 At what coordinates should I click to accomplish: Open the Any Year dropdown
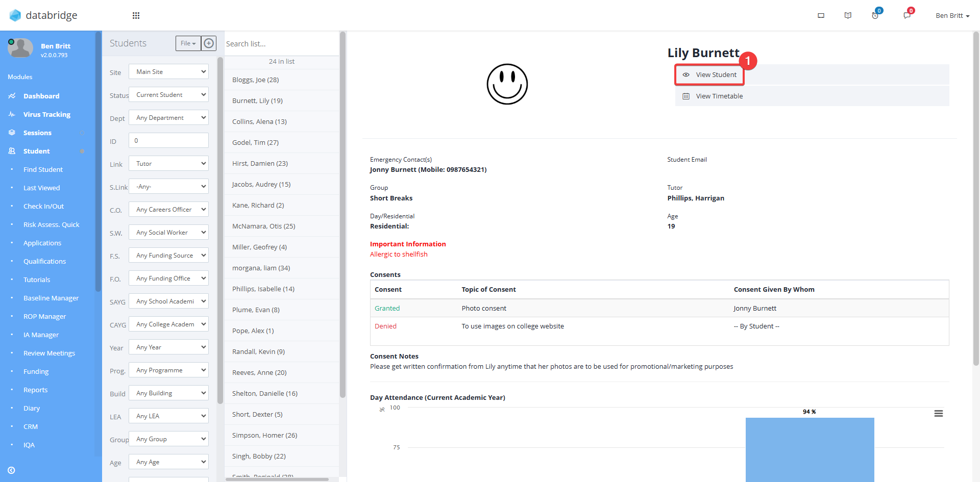168,347
